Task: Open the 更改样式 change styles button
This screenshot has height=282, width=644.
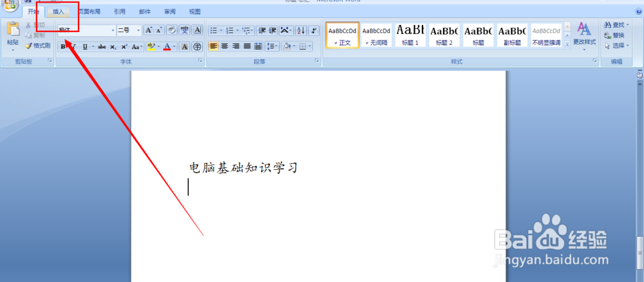Action: [585, 35]
